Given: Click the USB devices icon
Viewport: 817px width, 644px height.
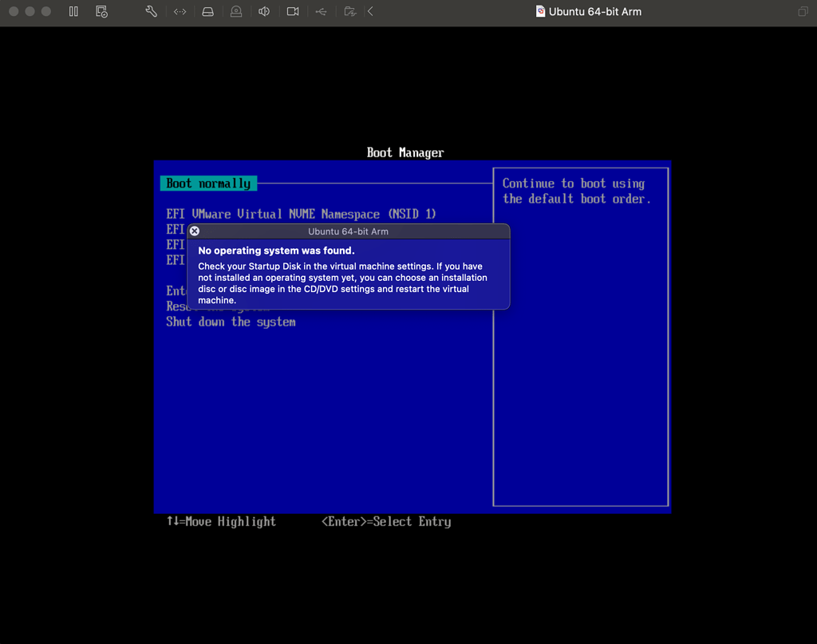Looking at the screenshot, I should coord(321,12).
